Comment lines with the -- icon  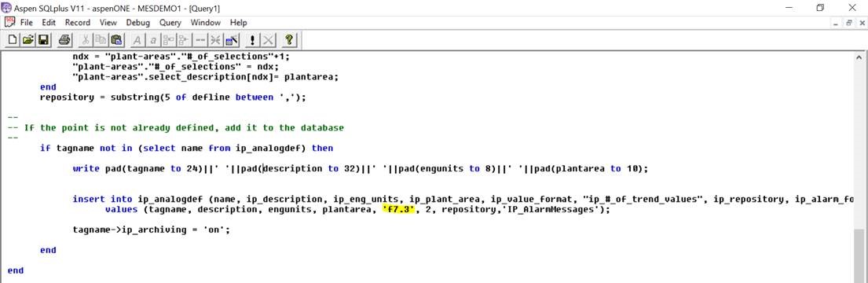(x=200, y=40)
